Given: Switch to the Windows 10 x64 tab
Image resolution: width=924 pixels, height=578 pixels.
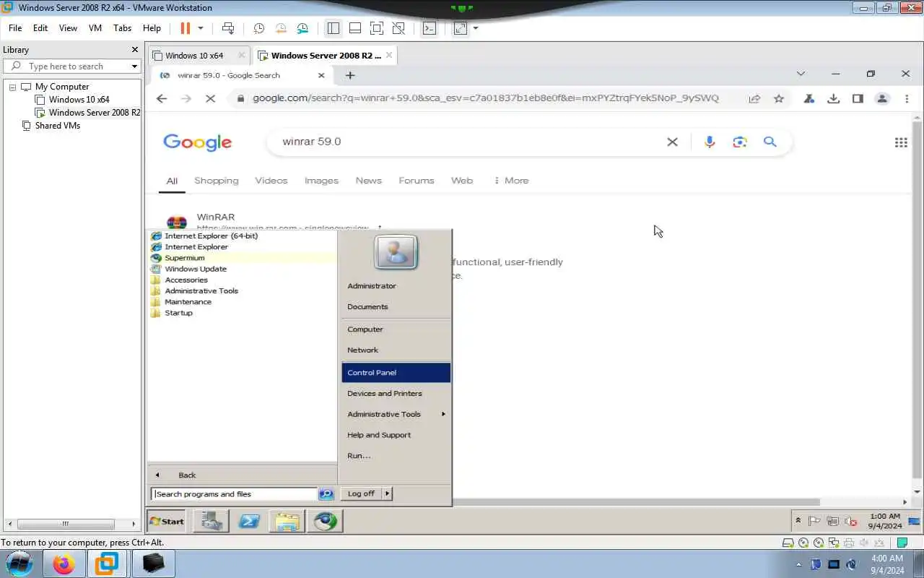Looking at the screenshot, I should point(193,56).
